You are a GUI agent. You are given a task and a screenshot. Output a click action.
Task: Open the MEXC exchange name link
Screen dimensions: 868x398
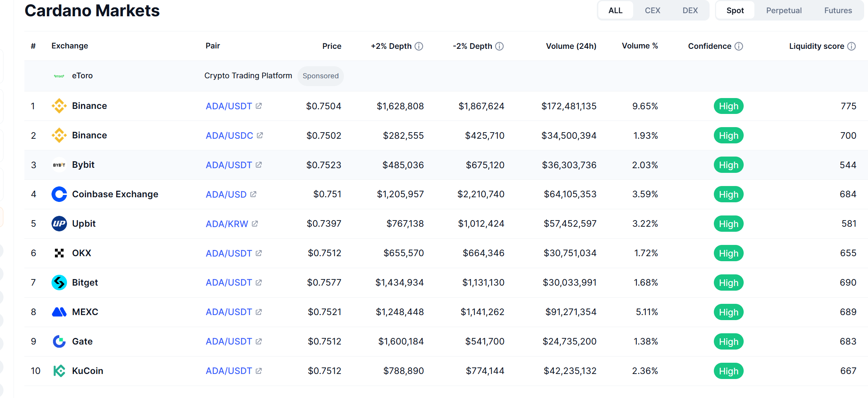(x=85, y=312)
